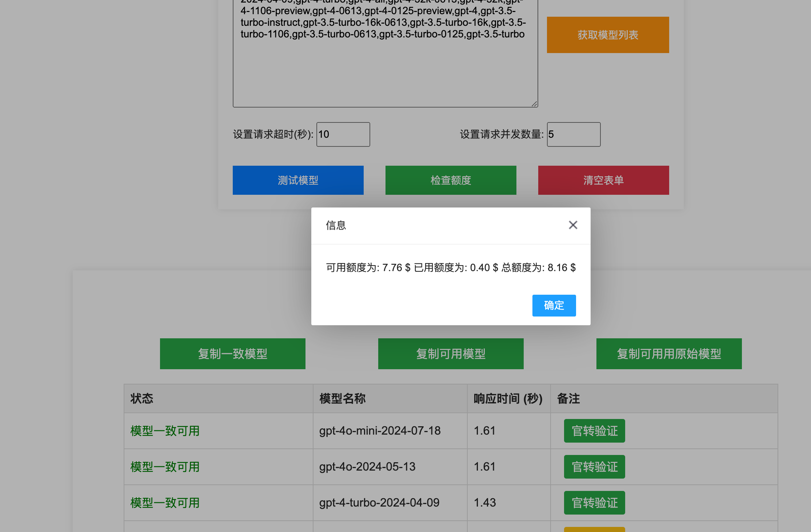Click the 复制可用用原始模型 button
Image resolution: width=811 pixels, height=532 pixels.
(x=669, y=354)
